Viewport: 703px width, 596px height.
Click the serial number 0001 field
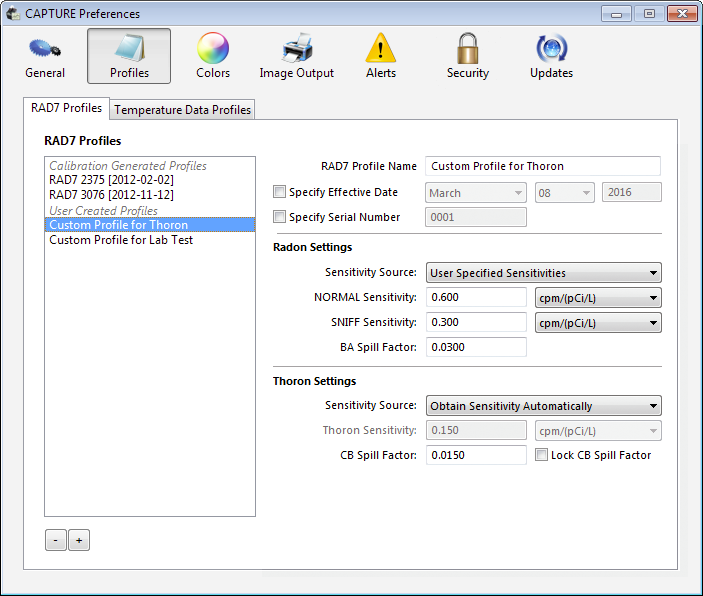click(476, 218)
